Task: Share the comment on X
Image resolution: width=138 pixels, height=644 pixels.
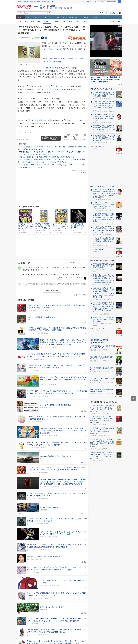Action: click(85, 278)
